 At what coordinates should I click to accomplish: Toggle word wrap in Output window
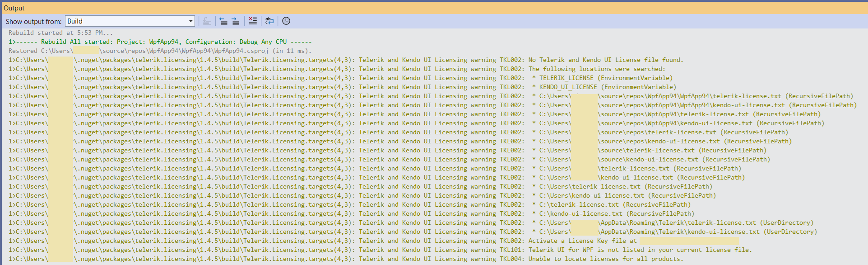point(269,21)
